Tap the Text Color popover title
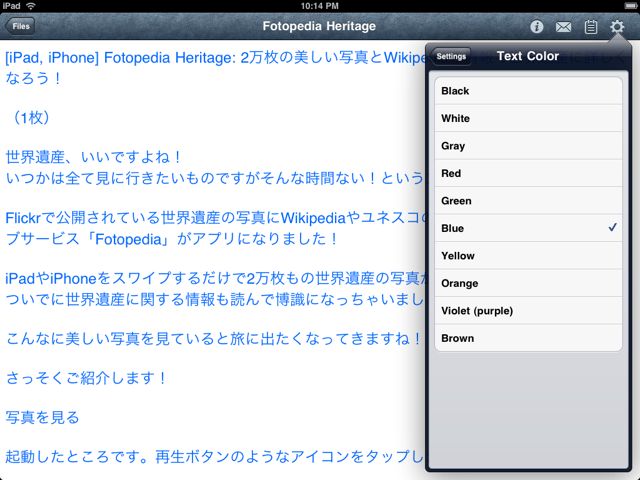Viewport: 640px width, 480px height. tap(528, 56)
